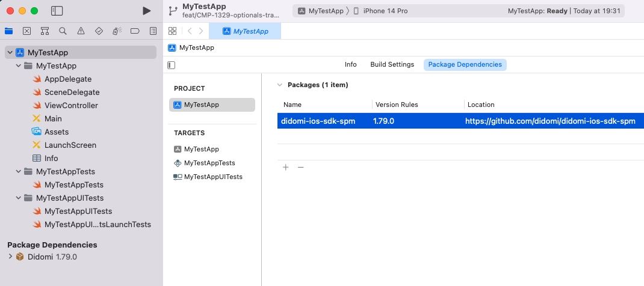This screenshot has width=644, height=286.
Task: Add a package with the plus button
Action: tap(286, 167)
